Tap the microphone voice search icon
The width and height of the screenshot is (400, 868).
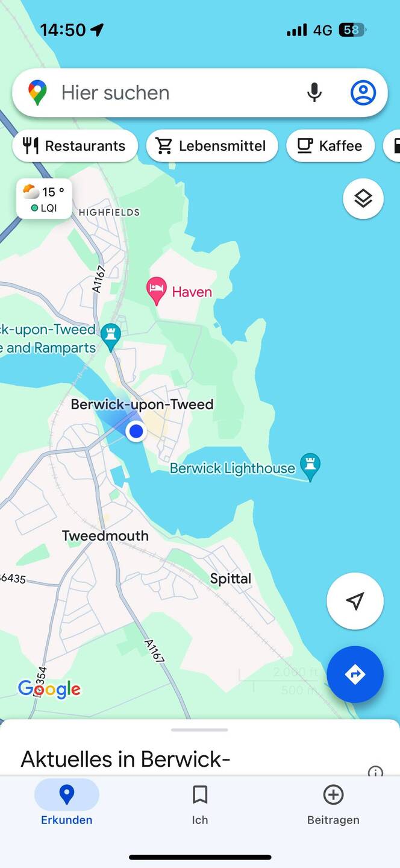[314, 93]
